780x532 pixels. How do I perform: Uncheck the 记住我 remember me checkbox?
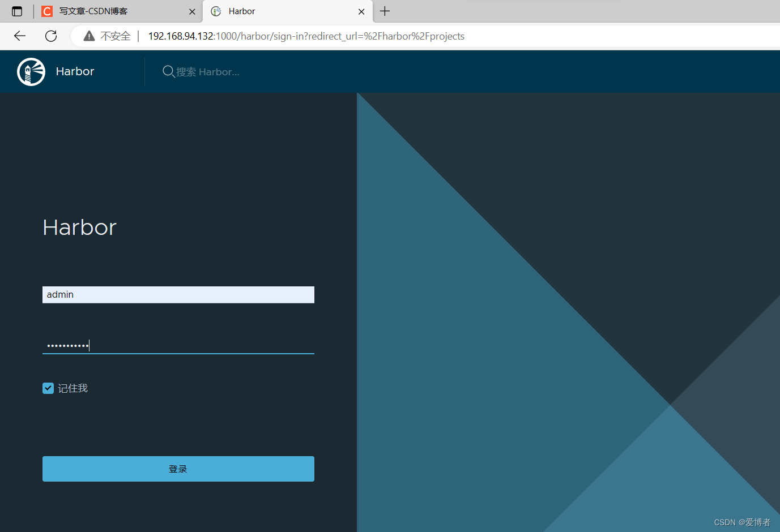point(48,388)
